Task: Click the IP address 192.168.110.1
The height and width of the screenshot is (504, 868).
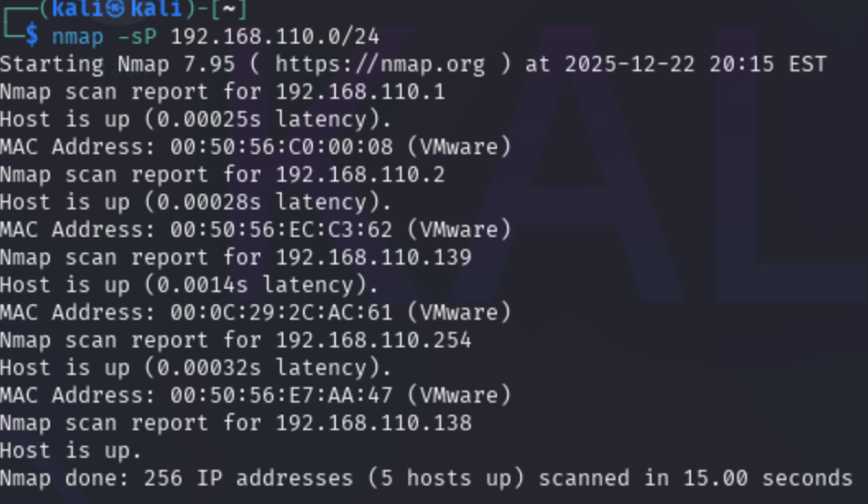Action: coord(360,92)
